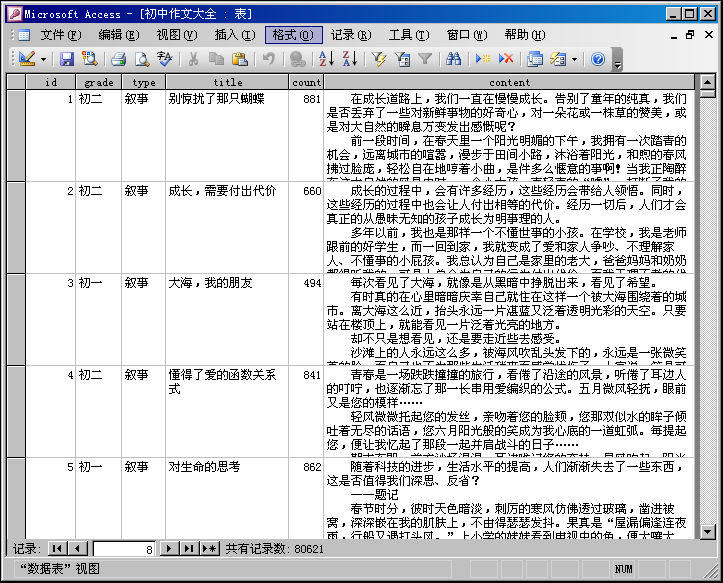Open the 窗口(W) menu
This screenshot has width=723, height=583.
tap(467, 35)
